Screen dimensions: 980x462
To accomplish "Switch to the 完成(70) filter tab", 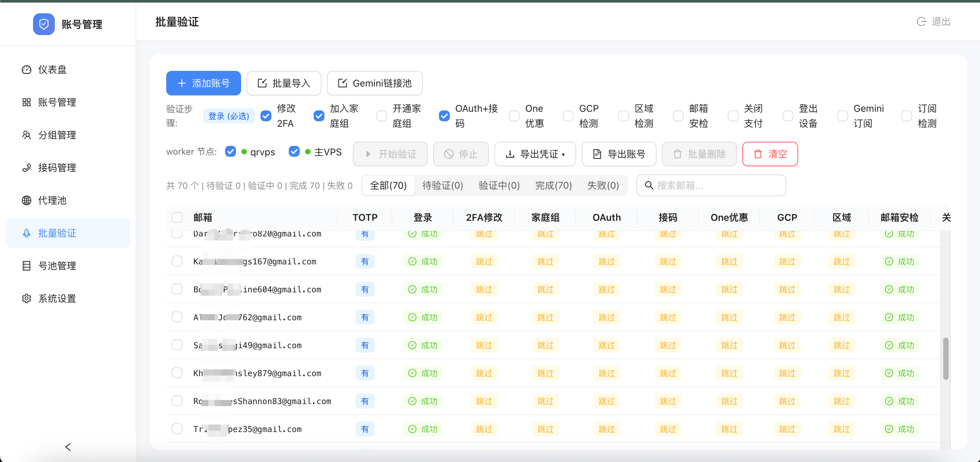I will 553,185.
